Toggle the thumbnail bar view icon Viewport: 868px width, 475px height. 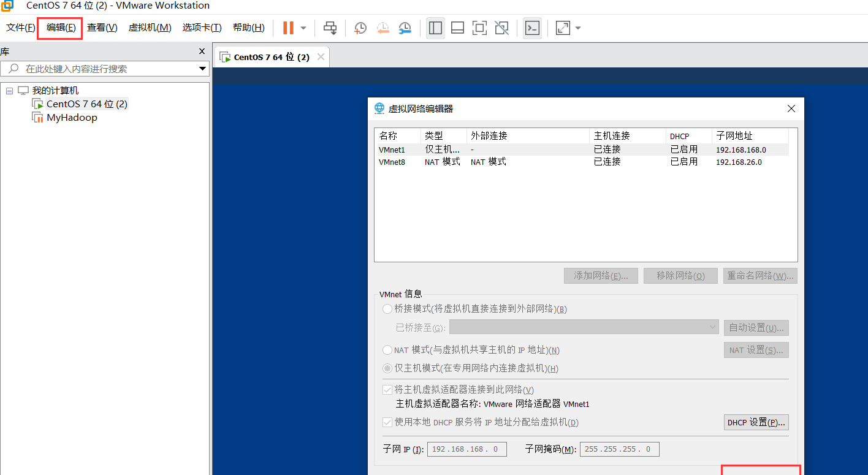tap(457, 28)
